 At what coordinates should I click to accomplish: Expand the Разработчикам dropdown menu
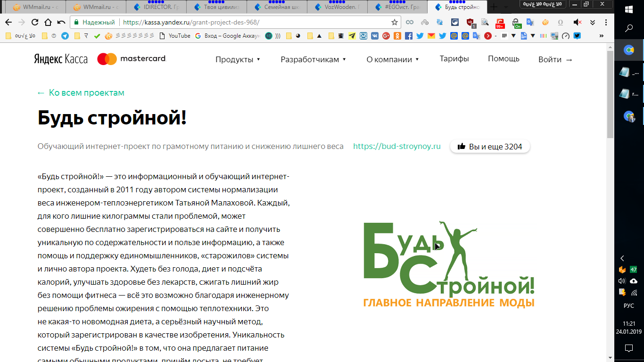[x=314, y=59]
